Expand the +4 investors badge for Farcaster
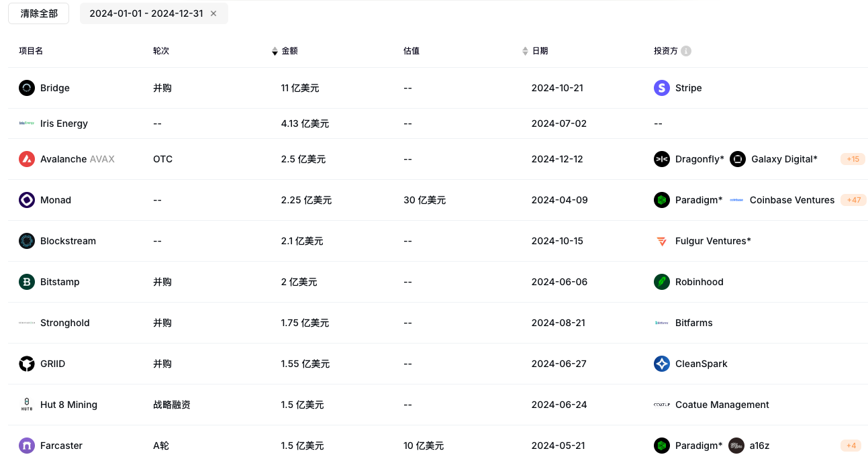868x461 pixels. pos(851,446)
